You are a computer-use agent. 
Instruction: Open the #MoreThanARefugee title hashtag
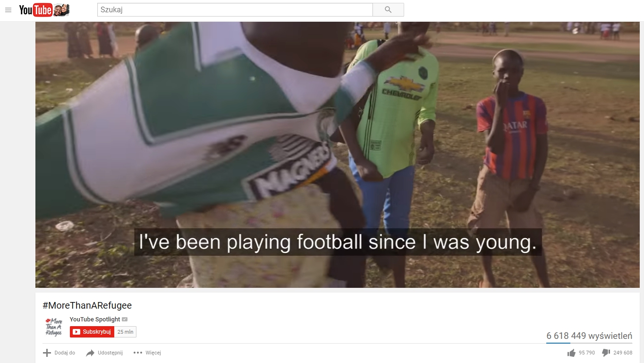pyautogui.click(x=87, y=305)
